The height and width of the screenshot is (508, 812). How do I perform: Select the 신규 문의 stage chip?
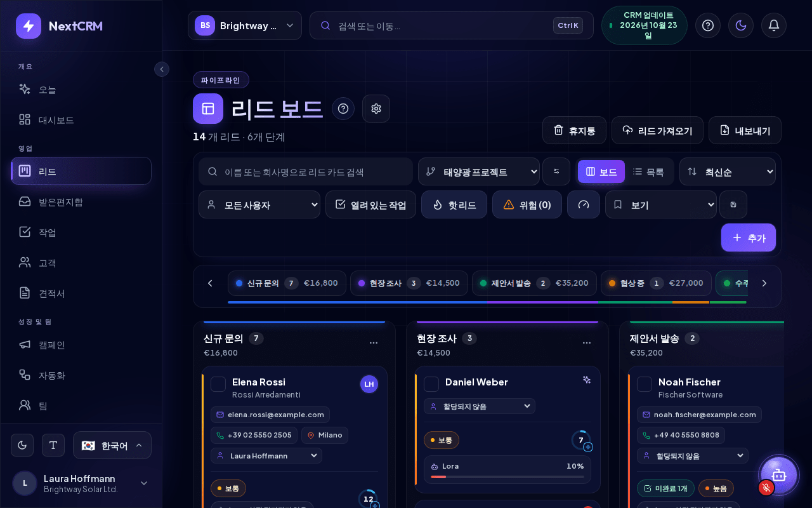287,283
